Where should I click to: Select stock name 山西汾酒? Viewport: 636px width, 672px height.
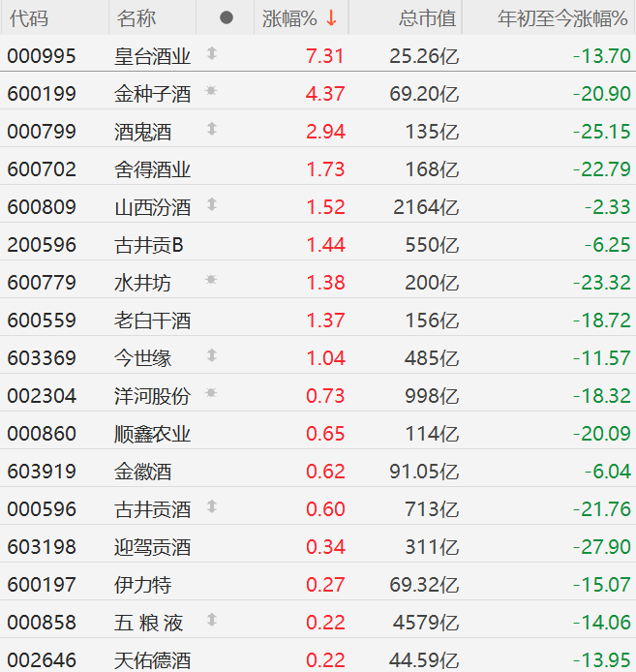pos(153,207)
